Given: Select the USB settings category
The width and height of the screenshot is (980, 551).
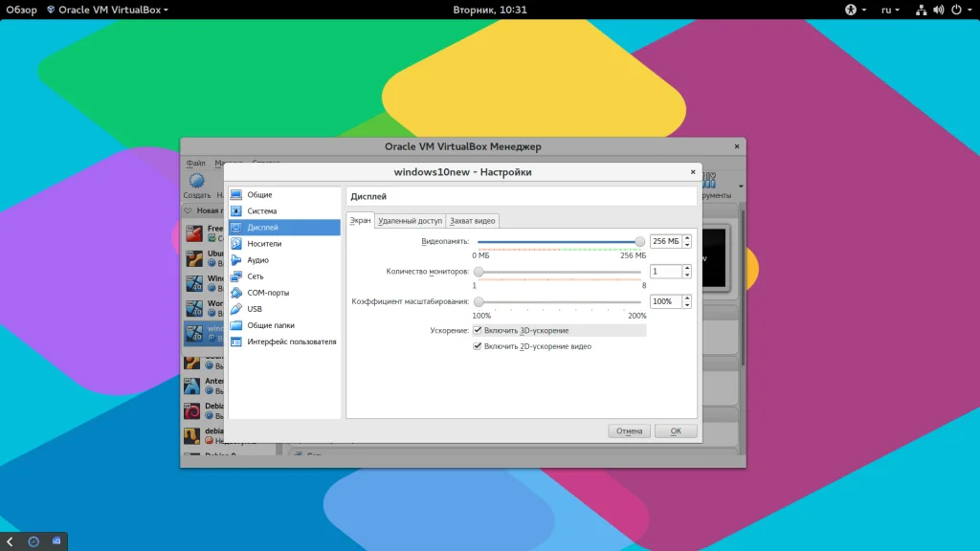Looking at the screenshot, I should pyautogui.click(x=254, y=309).
